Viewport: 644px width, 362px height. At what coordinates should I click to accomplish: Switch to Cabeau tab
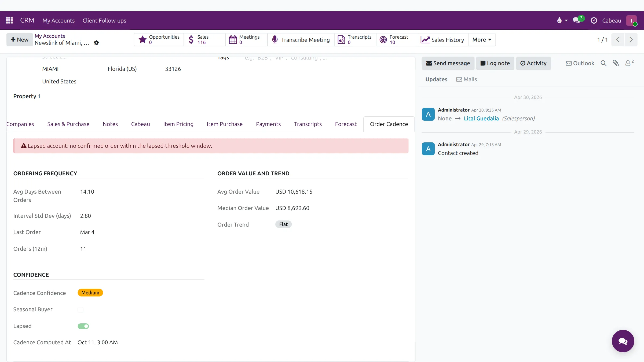[x=141, y=124]
